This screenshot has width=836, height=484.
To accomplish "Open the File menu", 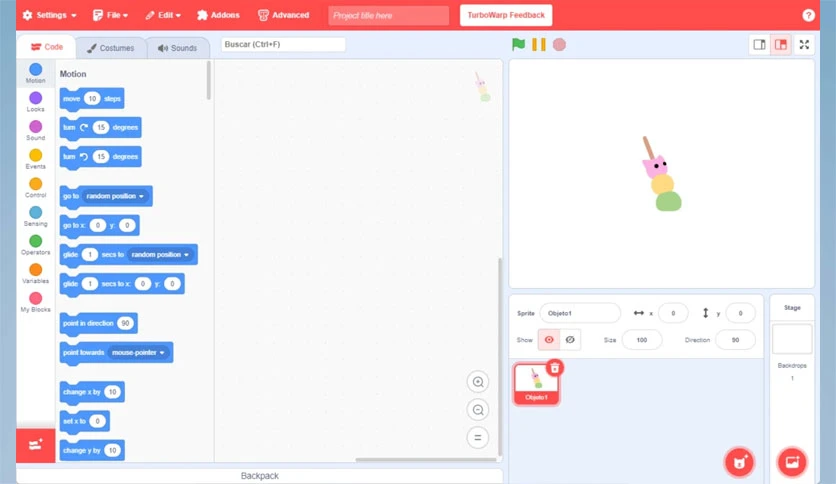I will pos(110,15).
